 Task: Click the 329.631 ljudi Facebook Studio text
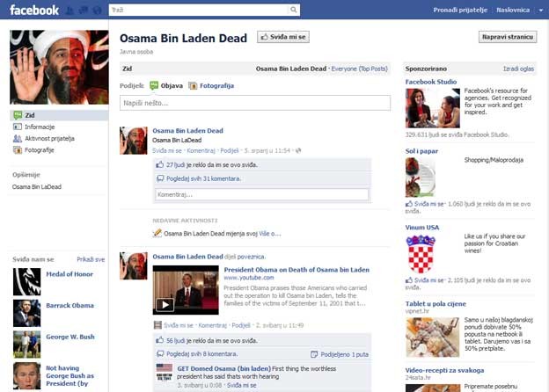(457, 134)
